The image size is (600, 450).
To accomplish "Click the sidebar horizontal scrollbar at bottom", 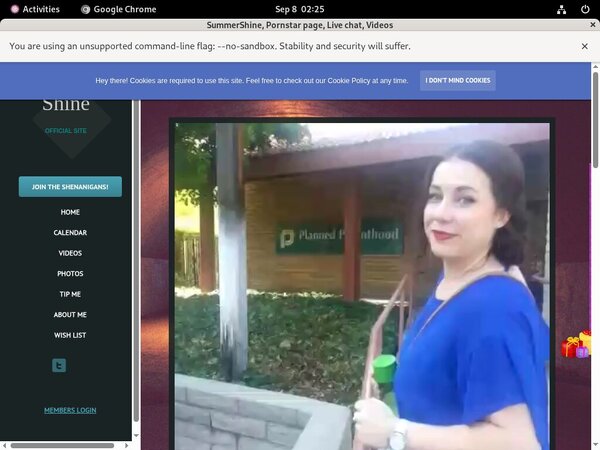I will [x=60, y=445].
